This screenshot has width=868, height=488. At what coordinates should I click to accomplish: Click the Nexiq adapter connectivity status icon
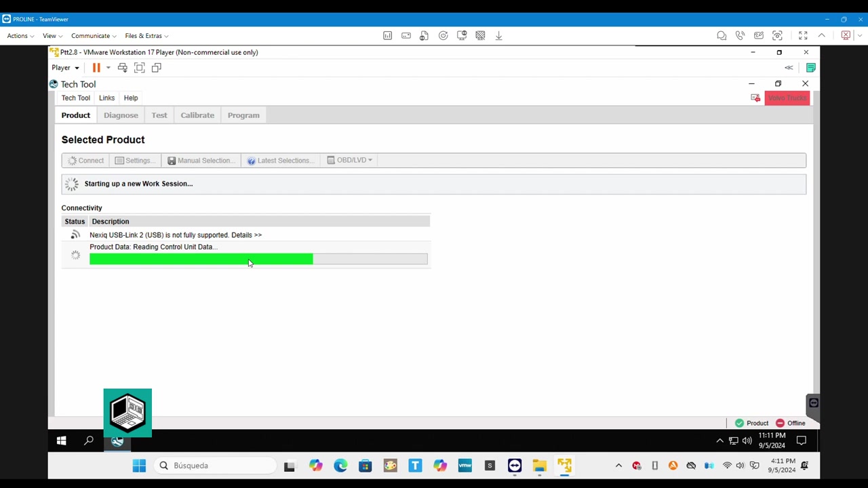coord(75,235)
